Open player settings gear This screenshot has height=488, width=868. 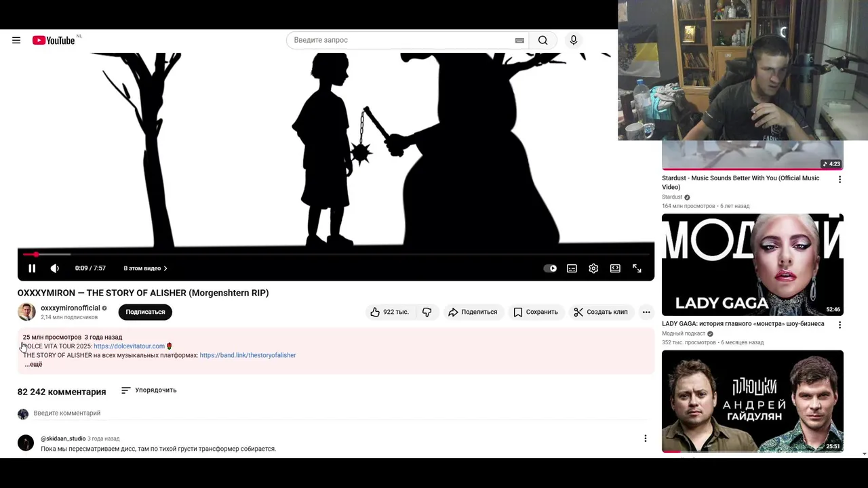coord(593,268)
